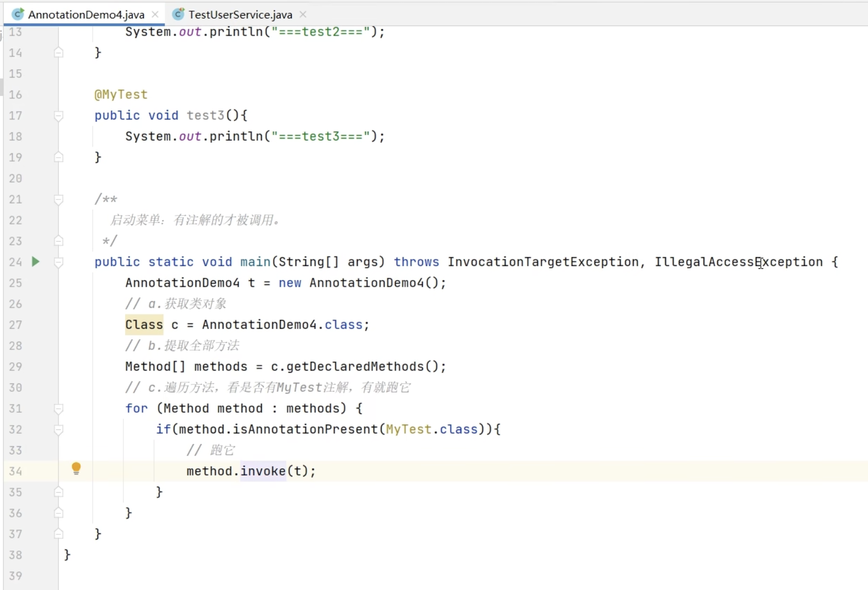
Task: Switch to AnnotationDemo4.java tab
Action: (x=86, y=14)
